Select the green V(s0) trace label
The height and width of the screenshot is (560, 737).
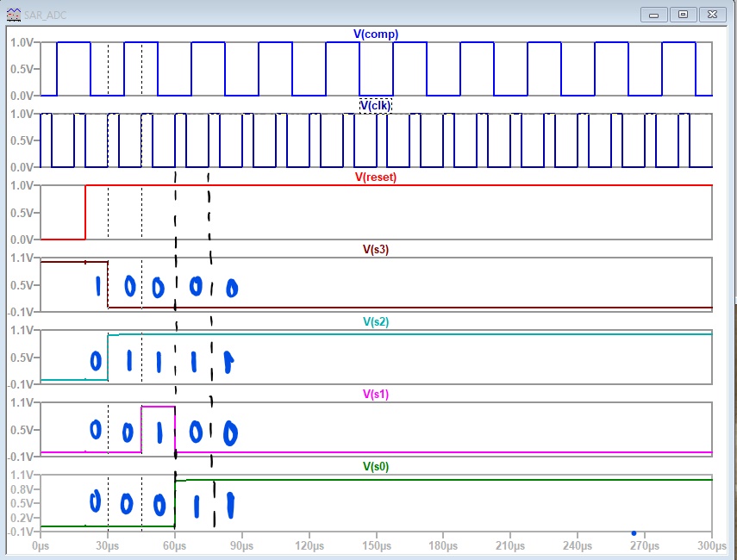point(376,466)
